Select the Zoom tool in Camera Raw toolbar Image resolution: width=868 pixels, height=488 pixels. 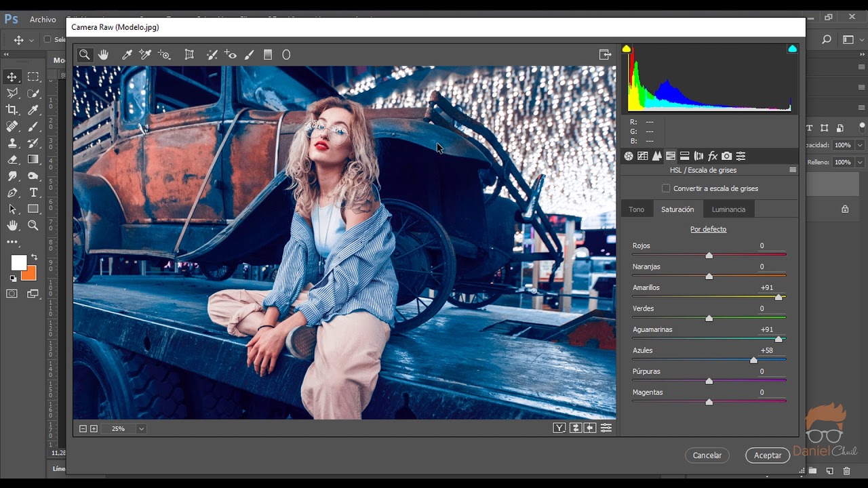[85, 55]
